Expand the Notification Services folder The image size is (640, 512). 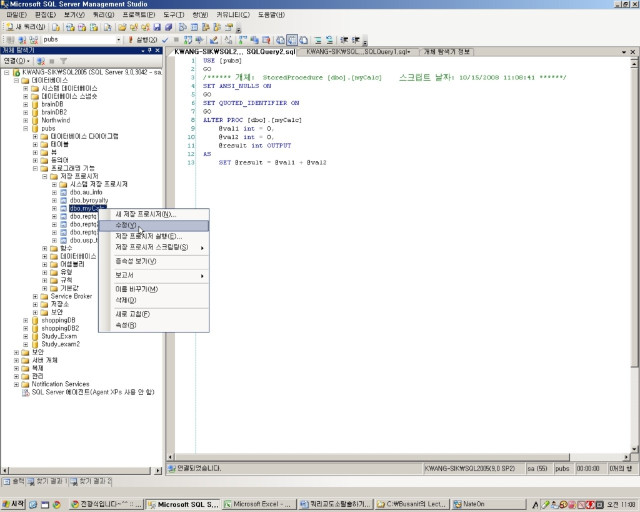(x=16, y=384)
